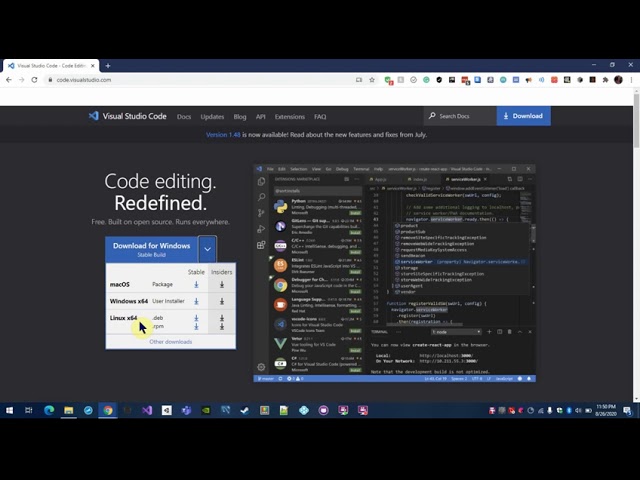640x480 pixels.
Task: Open the Updates page
Action: click(212, 117)
